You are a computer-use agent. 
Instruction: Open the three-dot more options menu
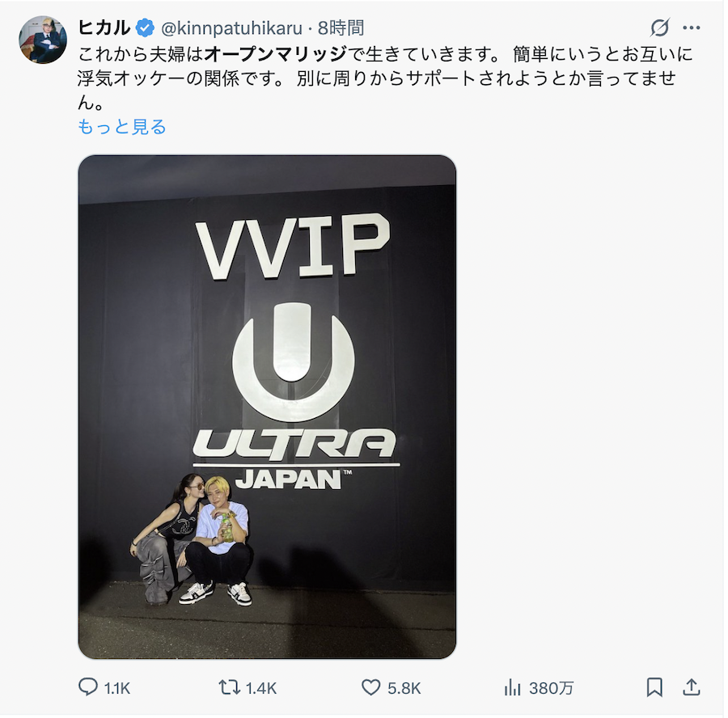click(692, 27)
